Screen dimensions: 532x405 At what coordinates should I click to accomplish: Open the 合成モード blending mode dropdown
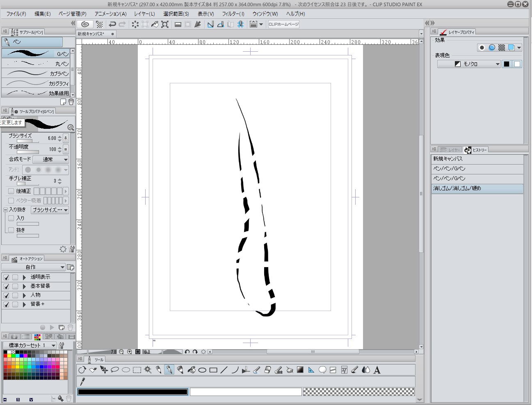[50, 160]
